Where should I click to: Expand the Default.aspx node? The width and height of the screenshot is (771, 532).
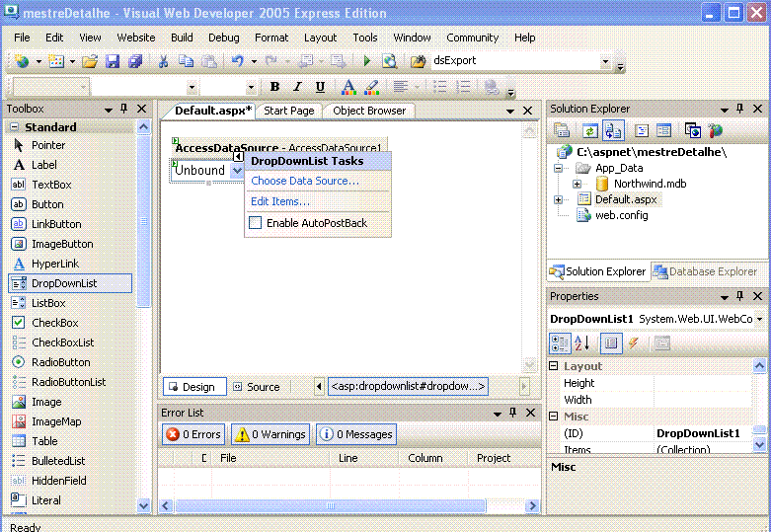(x=558, y=199)
